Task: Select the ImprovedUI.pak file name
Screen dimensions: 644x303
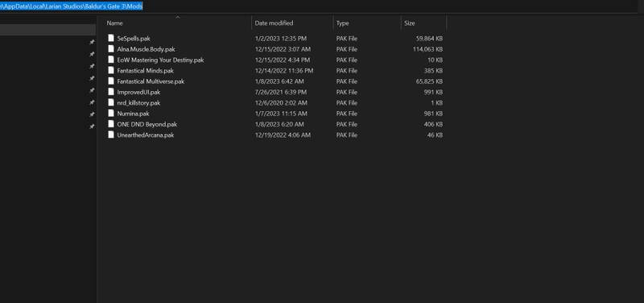Action: 138,92
